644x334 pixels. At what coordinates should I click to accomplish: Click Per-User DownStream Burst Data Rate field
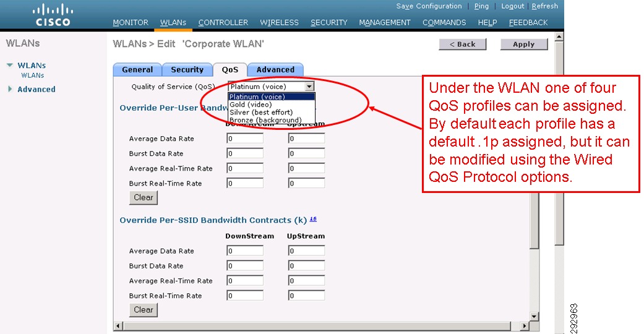pos(245,153)
